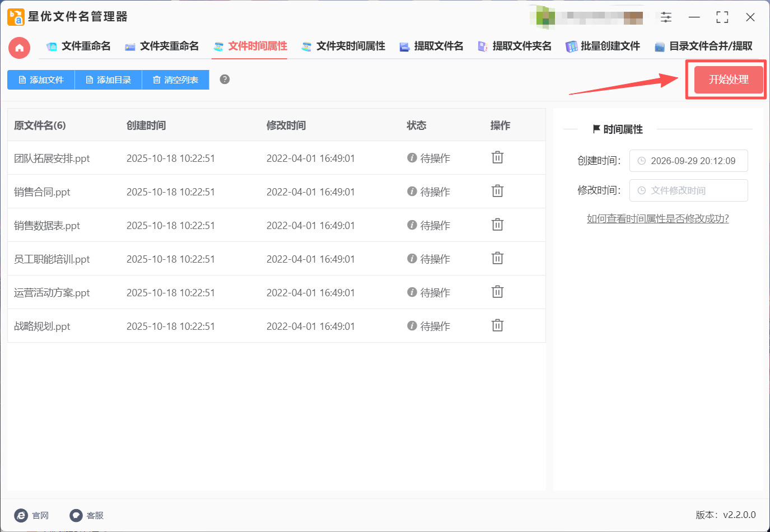Screen dimensions: 770x532
Task: Remove 员工职能培训.ppt via trash icon
Action: [497, 258]
